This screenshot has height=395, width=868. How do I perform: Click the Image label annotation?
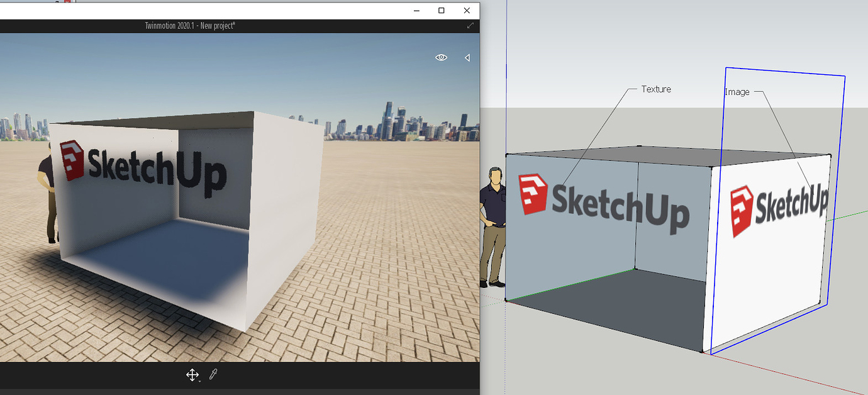(x=737, y=91)
